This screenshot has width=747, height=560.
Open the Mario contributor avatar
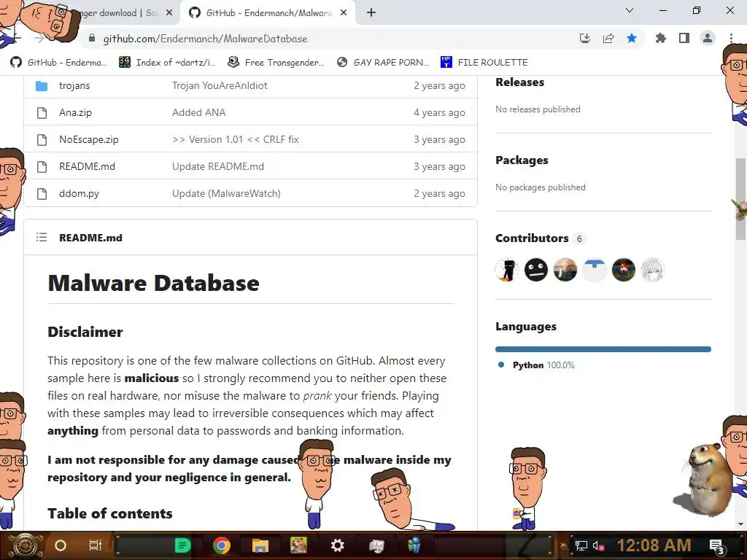(623, 270)
